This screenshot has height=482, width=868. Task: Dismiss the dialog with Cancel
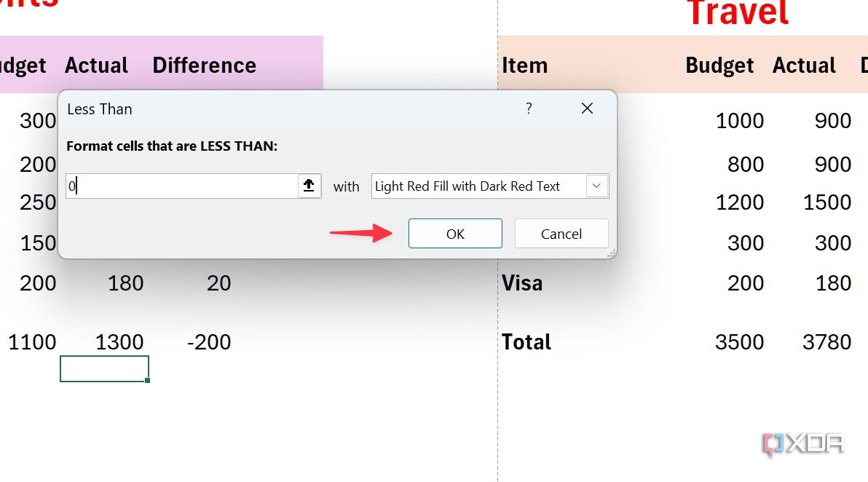tap(561, 233)
